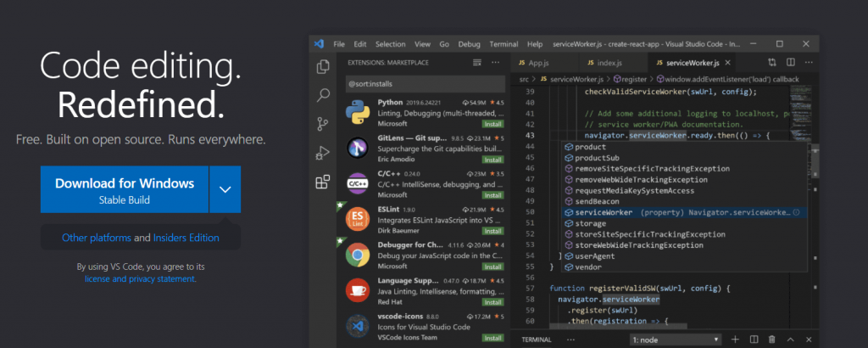Install the Language Support extension by Red Hat
Image resolution: width=868 pixels, height=348 pixels.
coord(492,302)
